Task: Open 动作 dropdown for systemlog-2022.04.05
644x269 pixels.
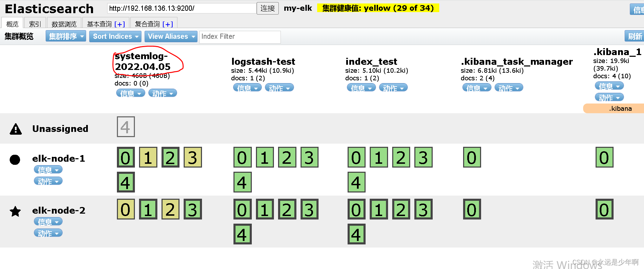Action: (163, 93)
